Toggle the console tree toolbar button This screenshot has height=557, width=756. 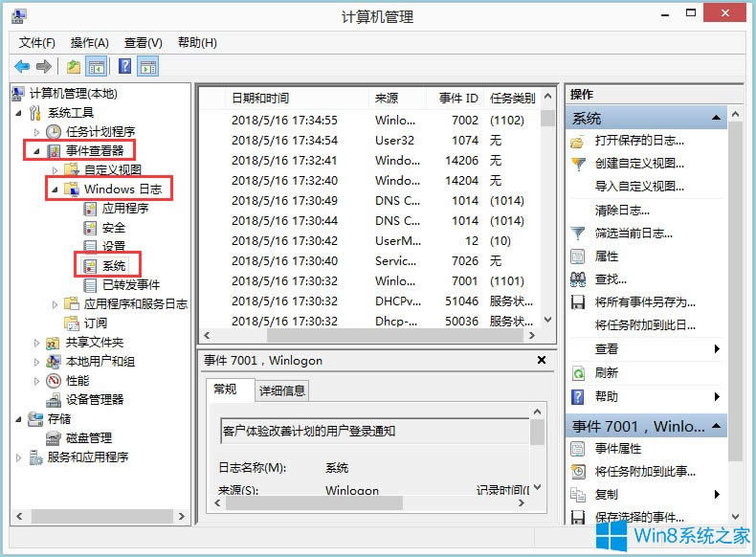pyautogui.click(x=96, y=66)
